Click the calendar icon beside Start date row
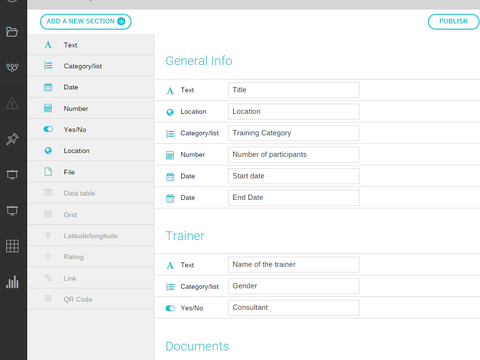 (x=170, y=177)
